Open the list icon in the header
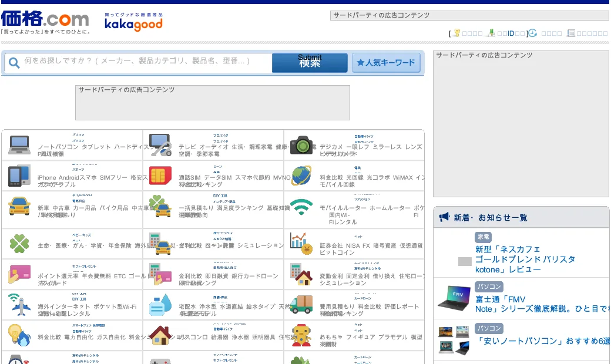This screenshot has height=364, width=611. pyautogui.click(x=571, y=33)
